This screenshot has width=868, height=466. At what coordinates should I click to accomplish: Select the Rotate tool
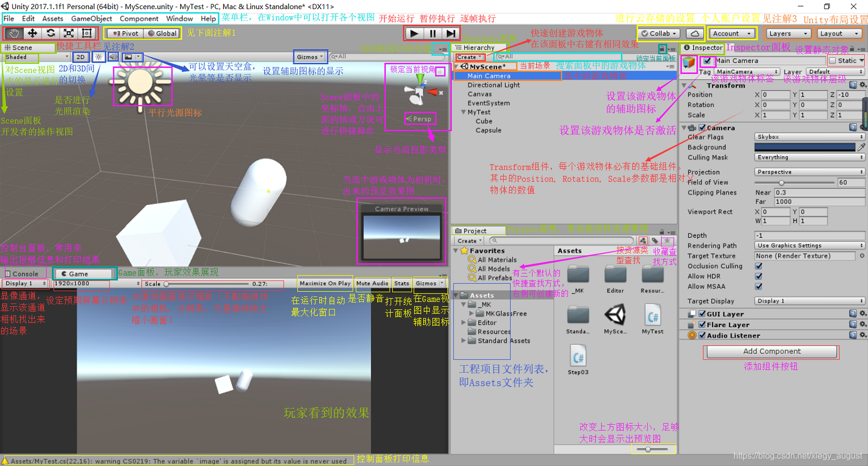[x=50, y=33]
